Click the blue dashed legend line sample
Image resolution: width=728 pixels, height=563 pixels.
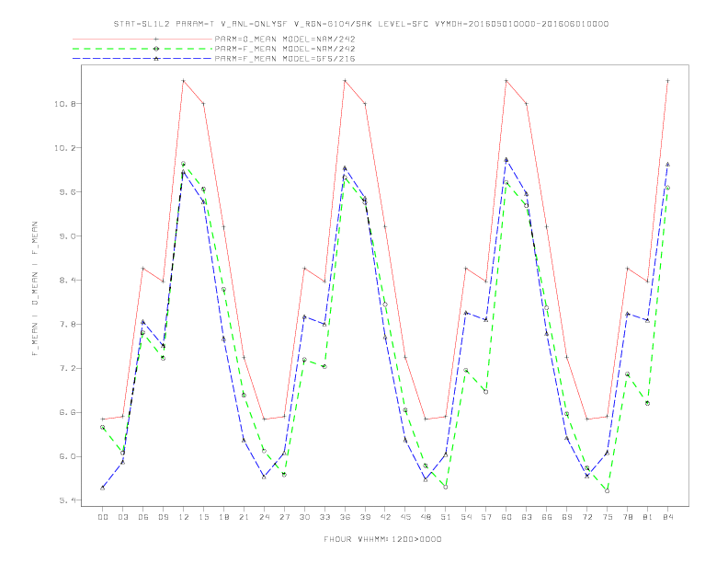click(142, 59)
